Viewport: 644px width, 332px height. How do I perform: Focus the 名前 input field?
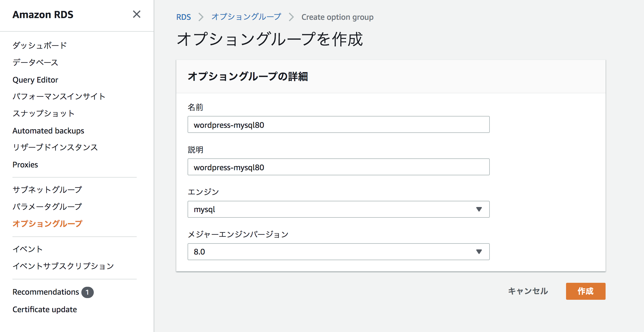pyautogui.click(x=338, y=124)
